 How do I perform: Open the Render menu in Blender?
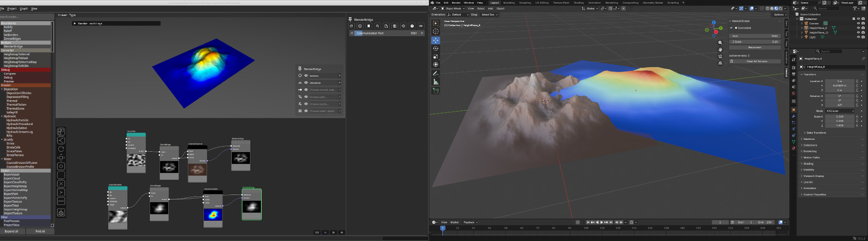pyautogui.click(x=456, y=3)
